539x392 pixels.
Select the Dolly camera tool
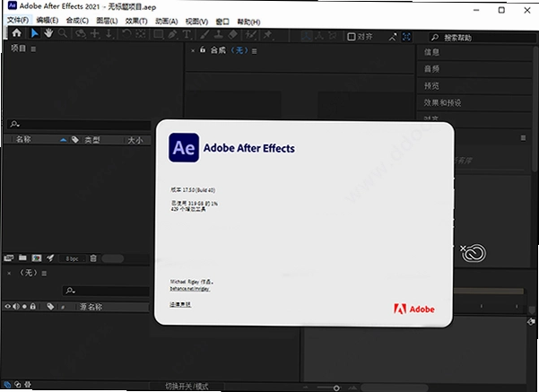tap(109, 34)
